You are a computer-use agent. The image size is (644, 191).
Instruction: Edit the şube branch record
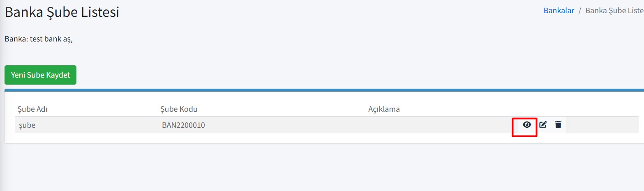point(543,124)
